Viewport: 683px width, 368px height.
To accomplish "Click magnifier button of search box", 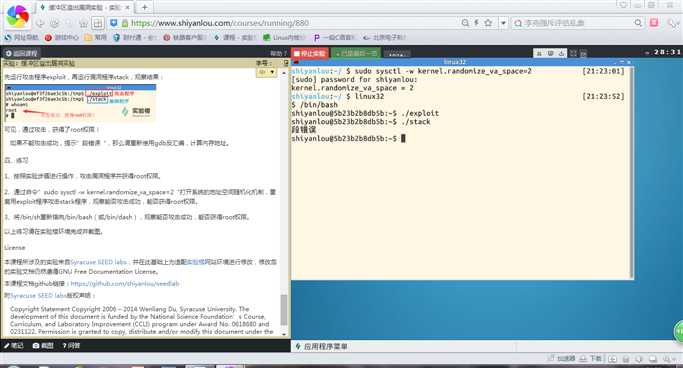I will pyautogui.click(x=638, y=23).
